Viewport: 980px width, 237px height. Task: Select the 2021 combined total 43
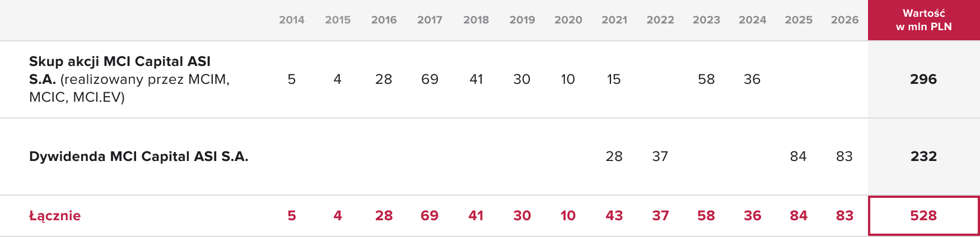614,216
